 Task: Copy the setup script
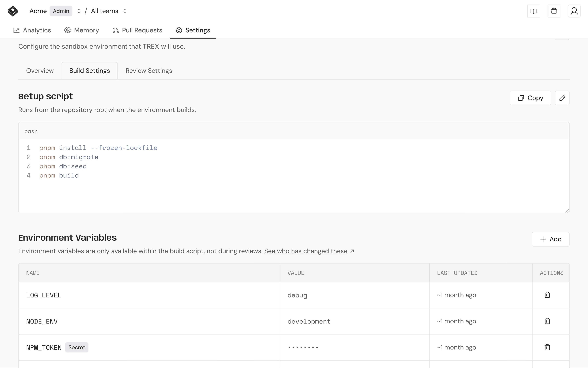click(x=530, y=98)
